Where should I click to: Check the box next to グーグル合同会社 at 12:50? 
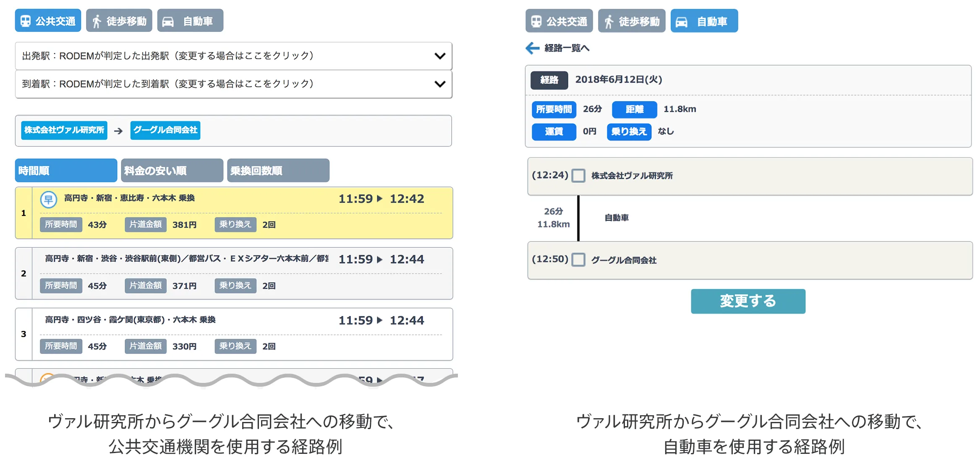[578, 260]
